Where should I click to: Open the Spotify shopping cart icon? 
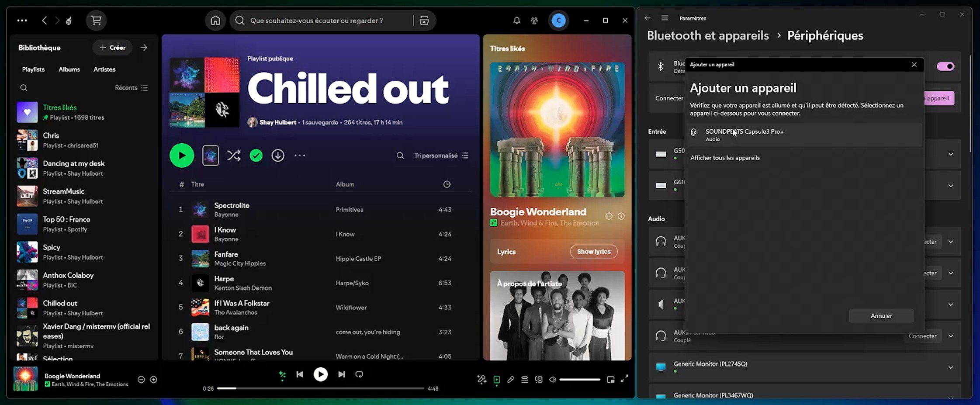coord(96,20)
